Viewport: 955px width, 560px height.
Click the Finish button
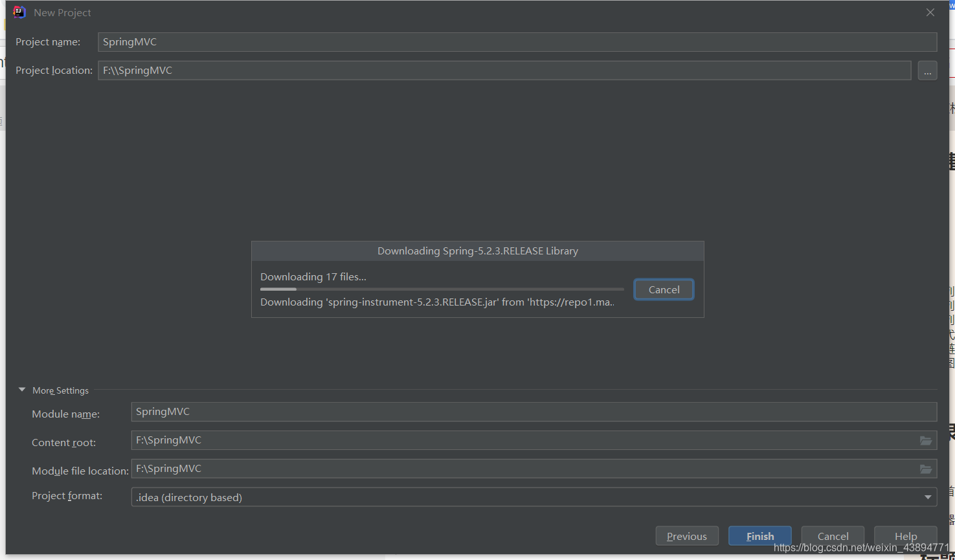click(760, 536)
